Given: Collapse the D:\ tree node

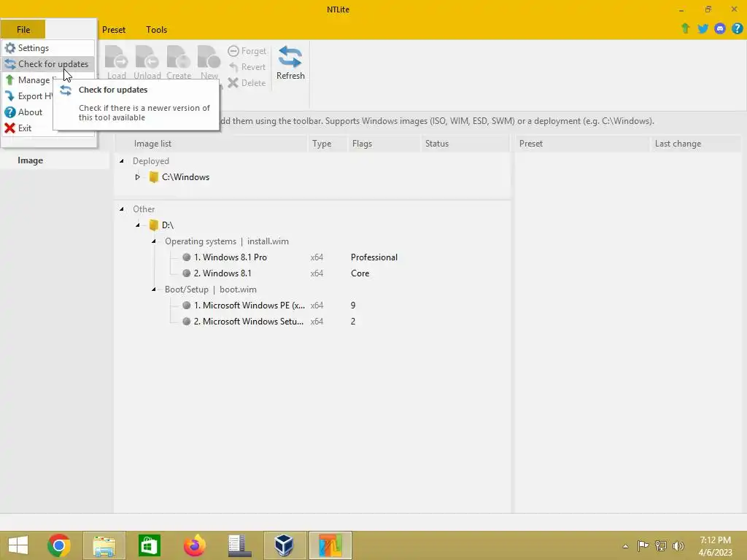Looking at the screenshot, I should click(x=137, y=225).
